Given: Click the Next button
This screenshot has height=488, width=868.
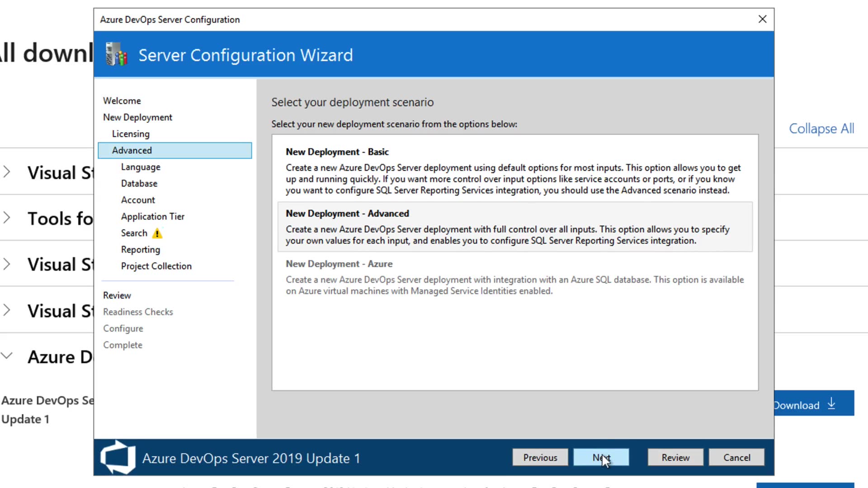Looking at the screenshot, I should (x=601, y=457).
